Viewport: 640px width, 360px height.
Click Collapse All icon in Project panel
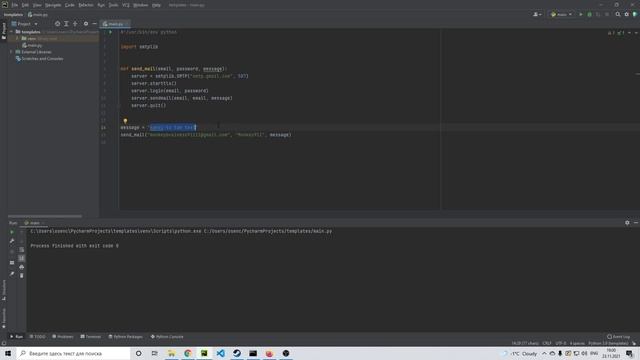pyautogui.click(x=75, y=24)
